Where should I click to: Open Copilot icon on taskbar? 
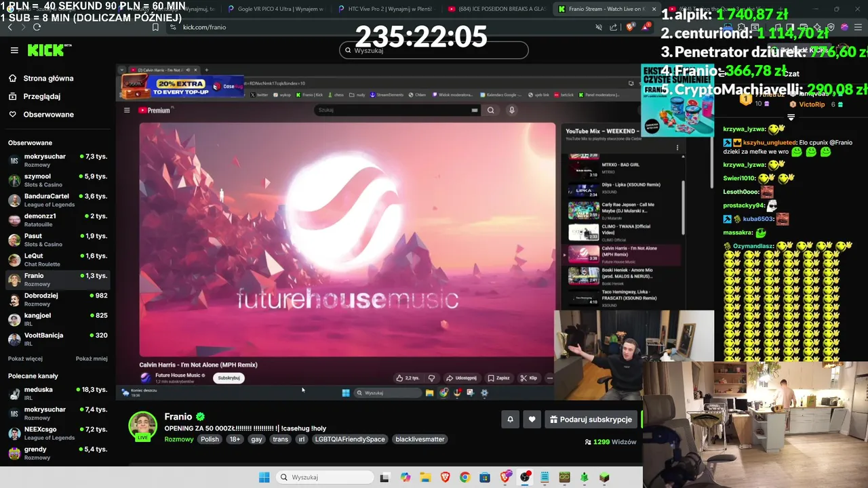tap(405, 477)
